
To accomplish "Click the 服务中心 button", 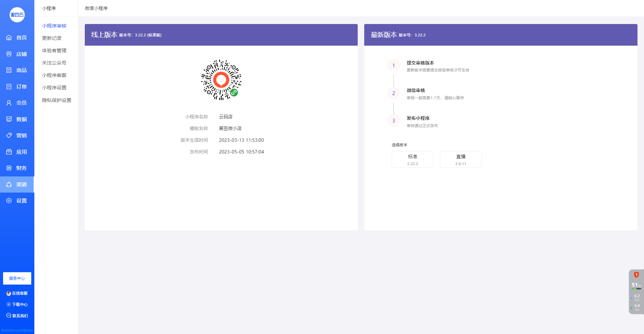I will point(17,278).
